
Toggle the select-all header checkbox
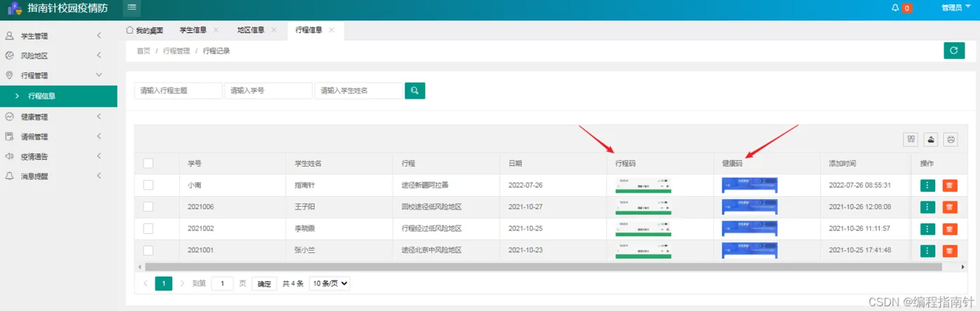148,163
